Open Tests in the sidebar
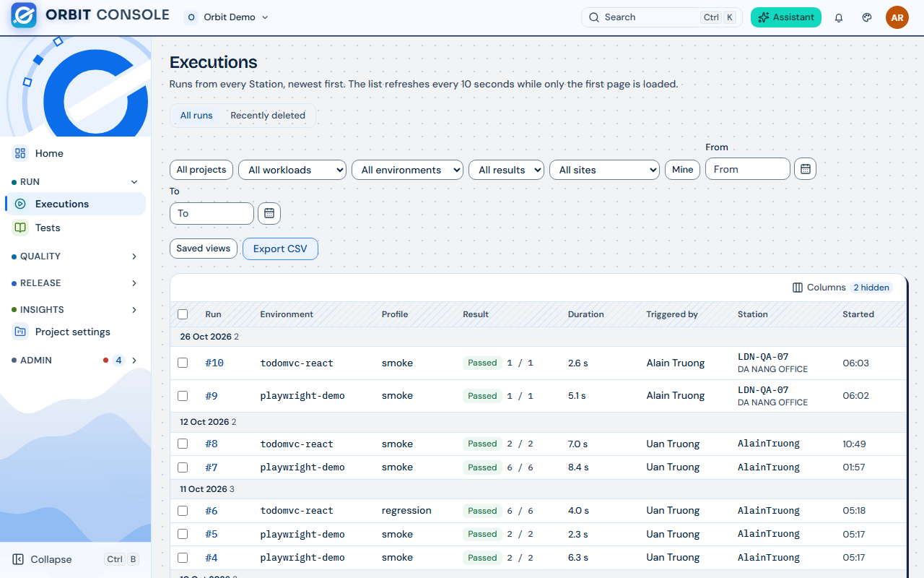 [75, 228]
